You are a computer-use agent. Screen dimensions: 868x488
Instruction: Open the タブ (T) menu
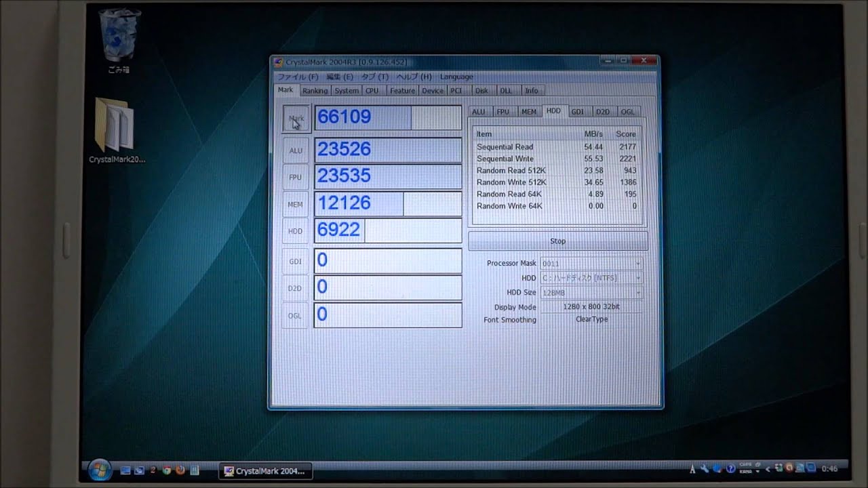point(375,77)
